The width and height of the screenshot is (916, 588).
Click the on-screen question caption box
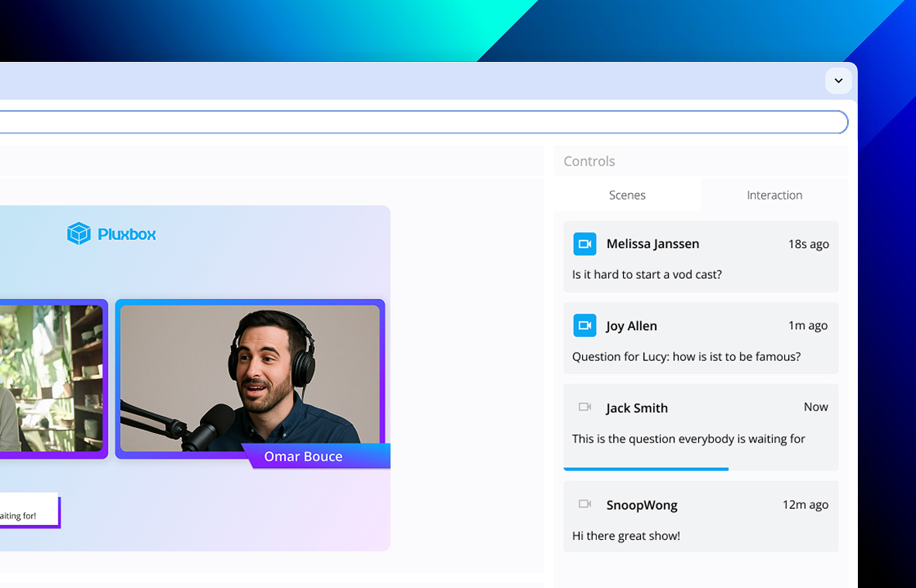29,511
